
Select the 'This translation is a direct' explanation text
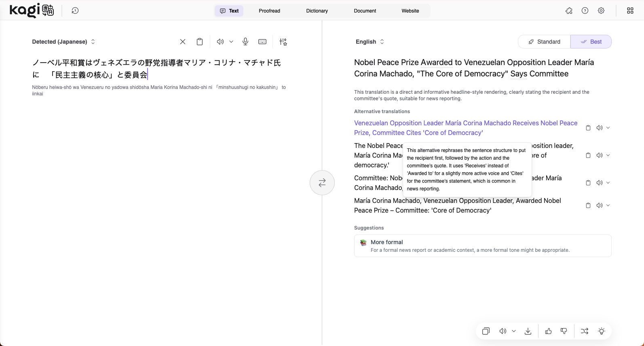(472, 95)
